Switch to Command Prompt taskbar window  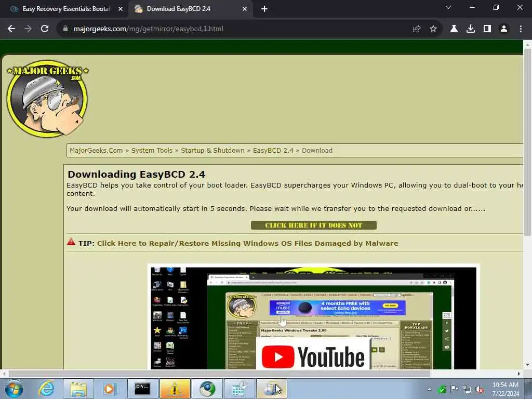(x=142, y=389)
